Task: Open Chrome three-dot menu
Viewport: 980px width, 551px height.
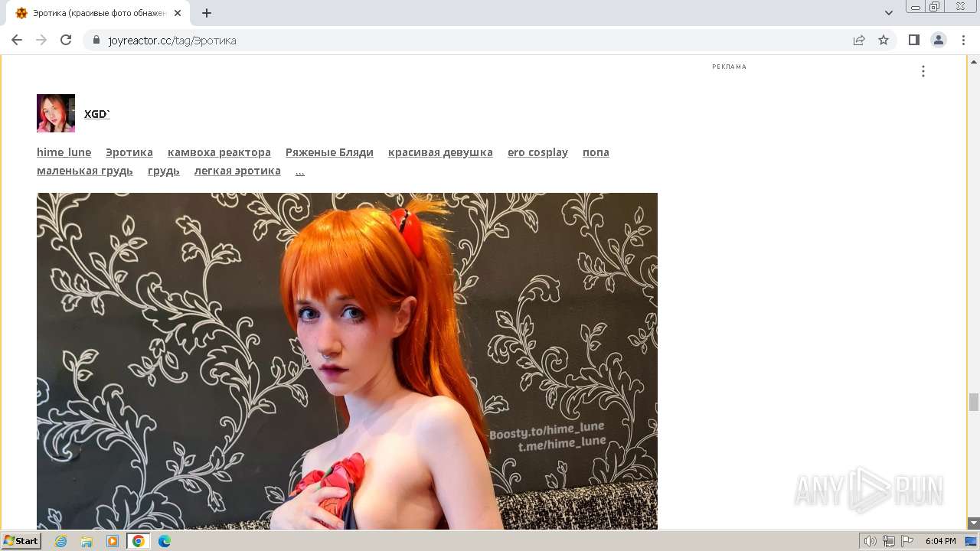Action: (x=963, y=41)
